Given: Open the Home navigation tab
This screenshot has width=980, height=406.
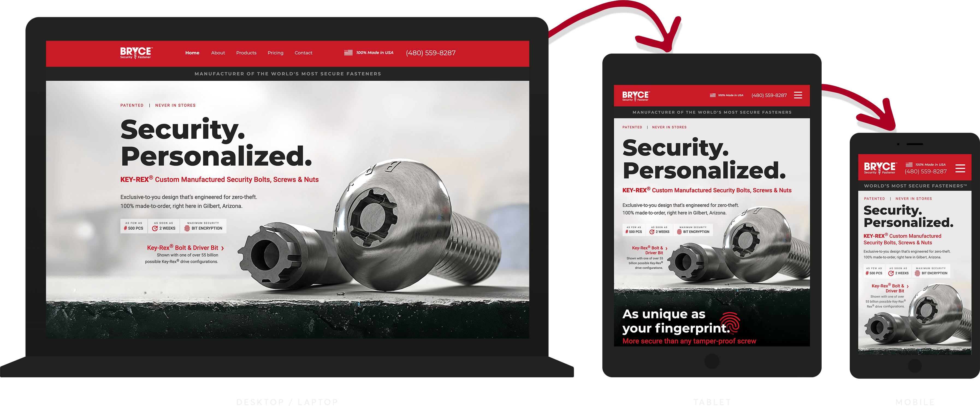Looking at the screenshot, I should click(x=193, y=52).
